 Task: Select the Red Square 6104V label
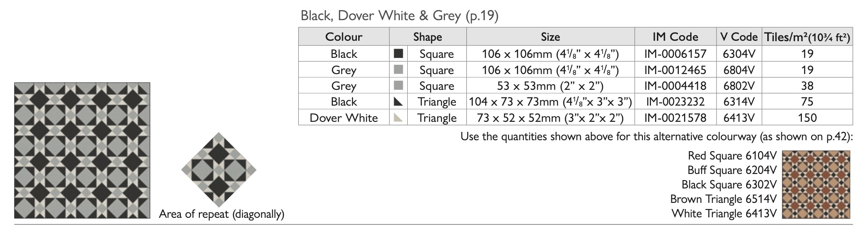732,156
